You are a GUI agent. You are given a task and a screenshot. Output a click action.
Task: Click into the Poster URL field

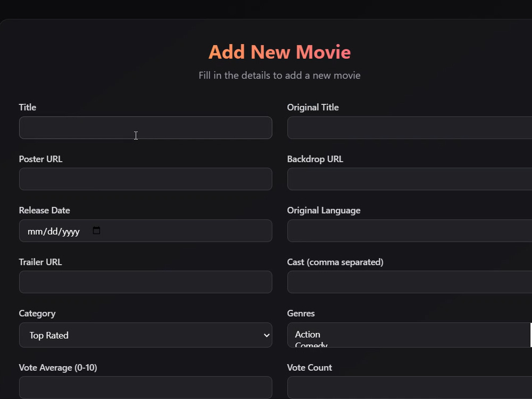[x=146, y=179]
